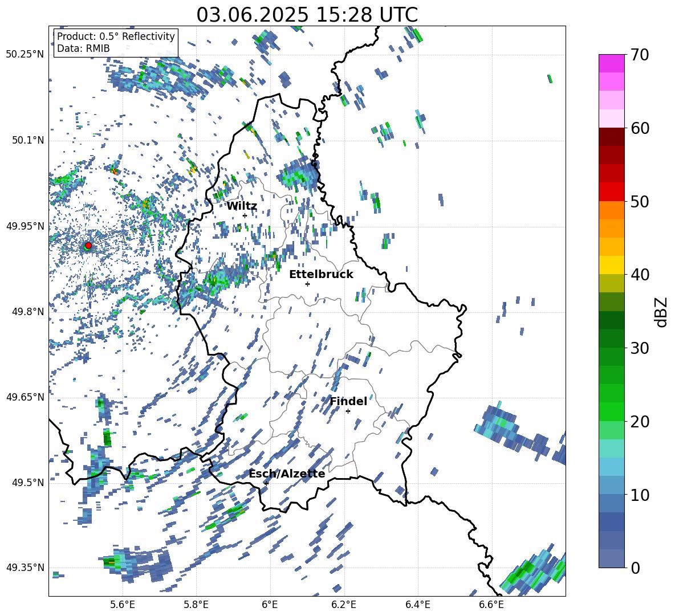The image size is (675, 616).
Task: Click the 50.1°N latitude label
Action: pyautogui.click(x=27, y=141)
